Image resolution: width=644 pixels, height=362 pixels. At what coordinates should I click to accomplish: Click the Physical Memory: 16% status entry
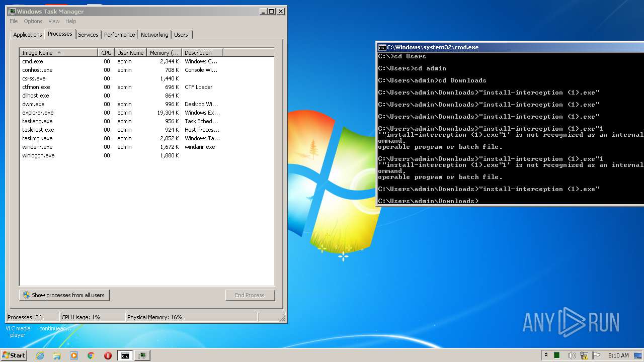191,317
